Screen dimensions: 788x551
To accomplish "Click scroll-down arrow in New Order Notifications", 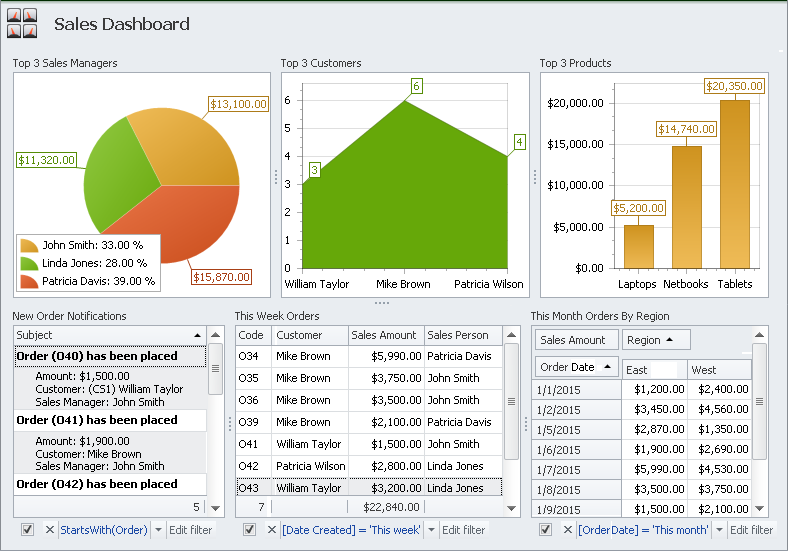I will click(x=215, y=506).
